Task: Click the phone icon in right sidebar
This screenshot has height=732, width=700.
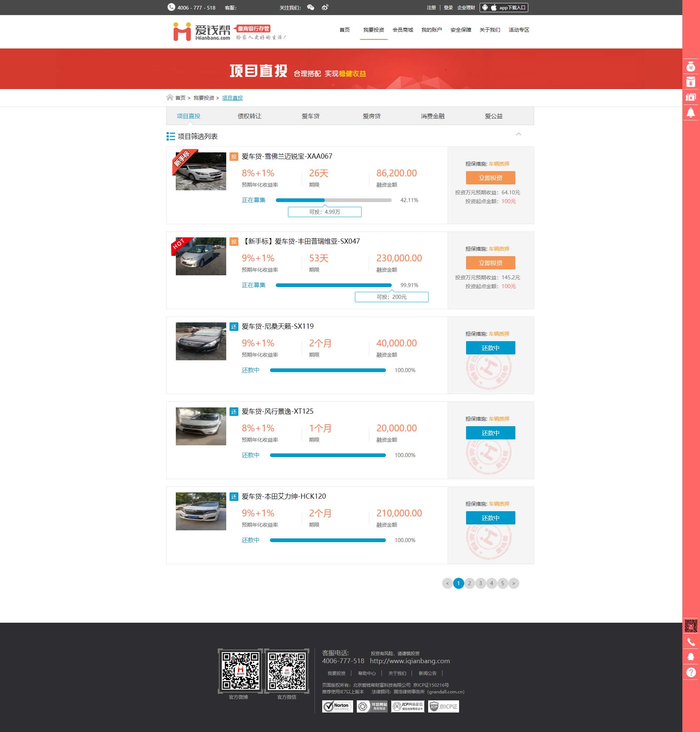Action: point(691,642)
